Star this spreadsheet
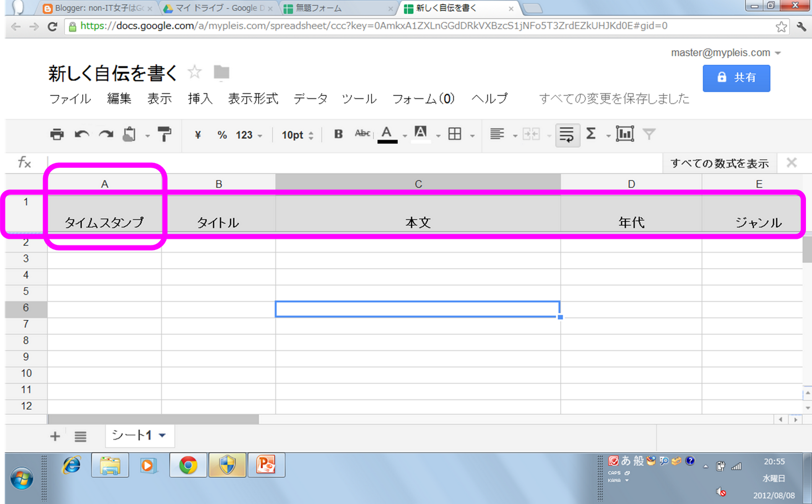The width and height of the screenshot is (812, 504). point(194,72)
